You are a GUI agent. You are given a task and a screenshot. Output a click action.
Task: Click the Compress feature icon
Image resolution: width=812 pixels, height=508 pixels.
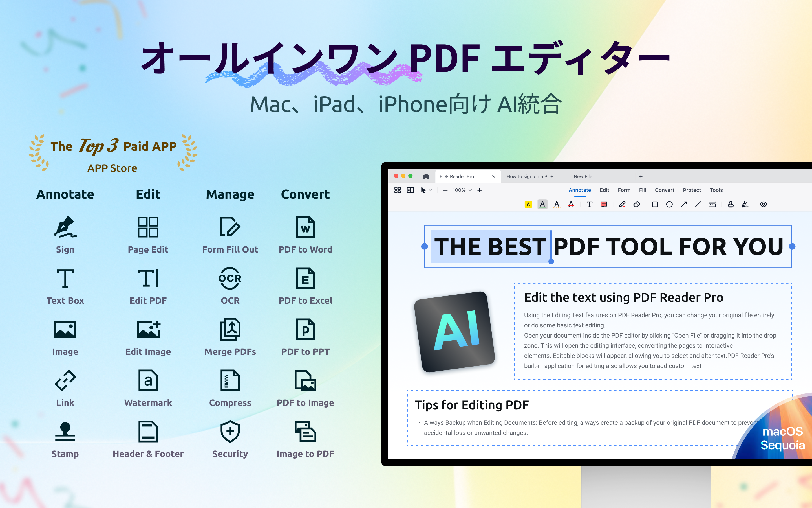coord(230,380)
